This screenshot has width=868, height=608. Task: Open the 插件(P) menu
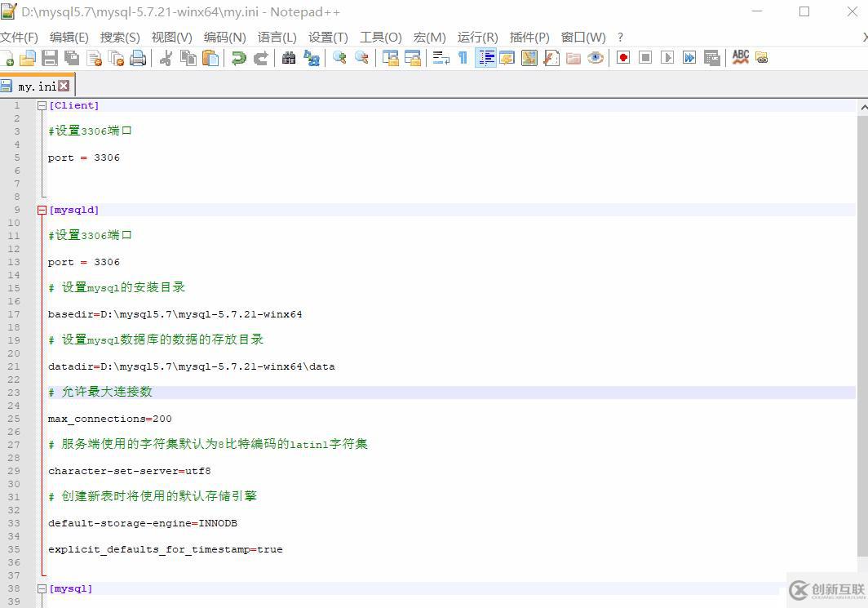click(x=529, y=37)
